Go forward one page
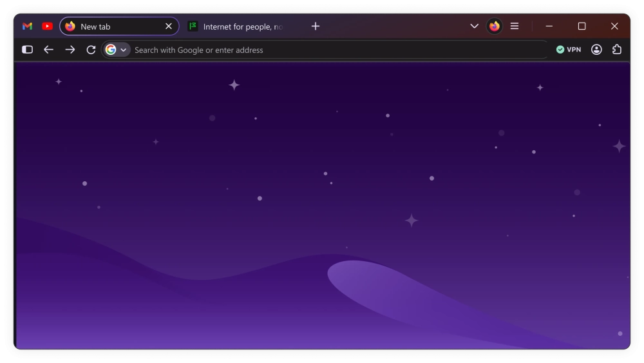This screenshot has height=363, width=644. [x=70, y=50]
